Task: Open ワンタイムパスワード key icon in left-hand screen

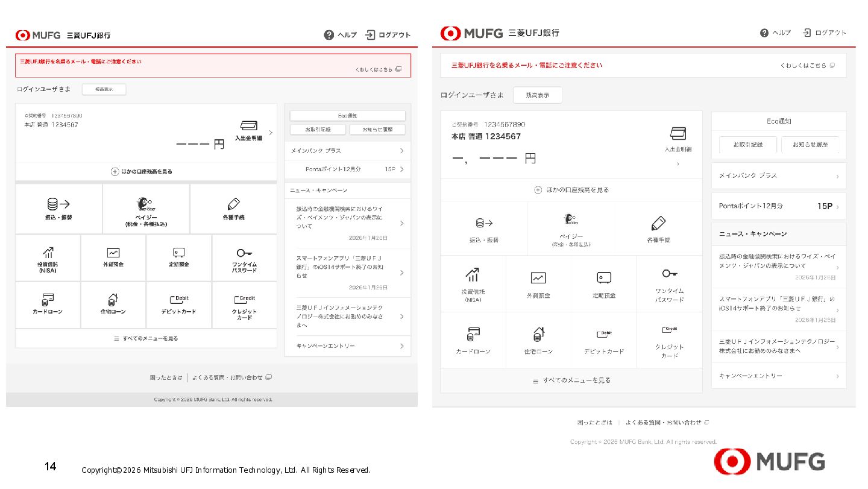Action: 244,253
